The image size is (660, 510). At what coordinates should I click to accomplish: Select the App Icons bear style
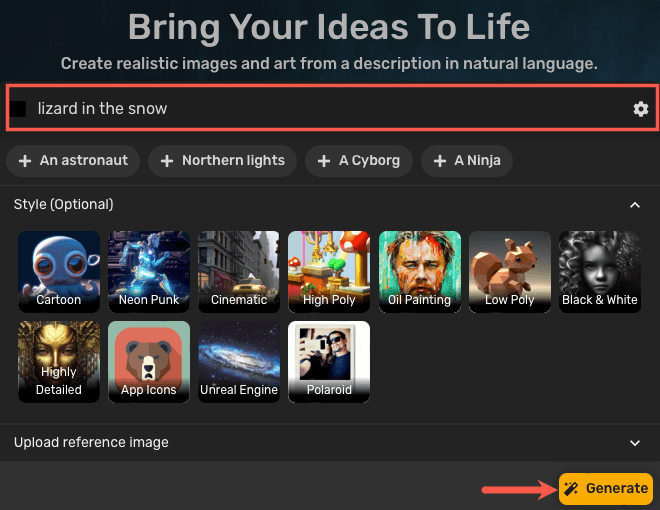[149, 362]
